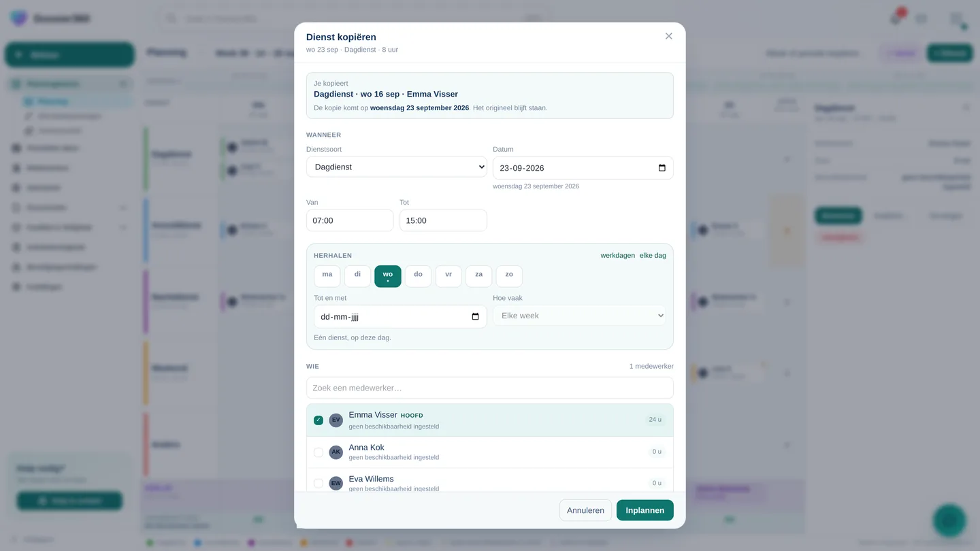Click the Anna Kok name

click(367, 448)
